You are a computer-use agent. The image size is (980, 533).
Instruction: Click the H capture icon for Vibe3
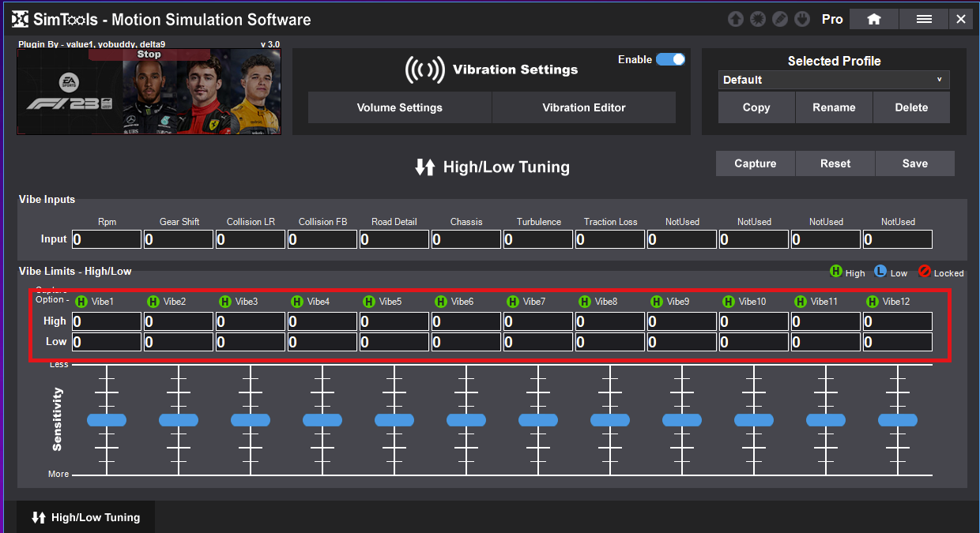pyautogui.click(x=225, y=301)
